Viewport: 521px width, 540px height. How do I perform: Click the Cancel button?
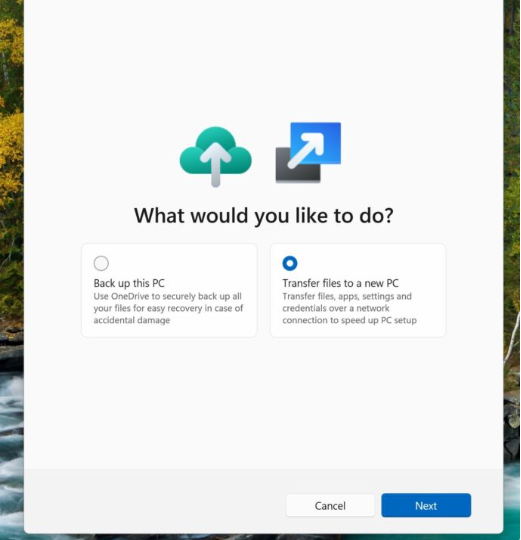[x=330, y=505]
